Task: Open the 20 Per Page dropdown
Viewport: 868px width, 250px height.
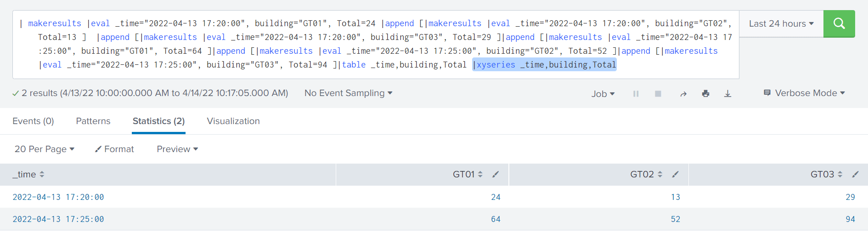Action: (45, 149)
